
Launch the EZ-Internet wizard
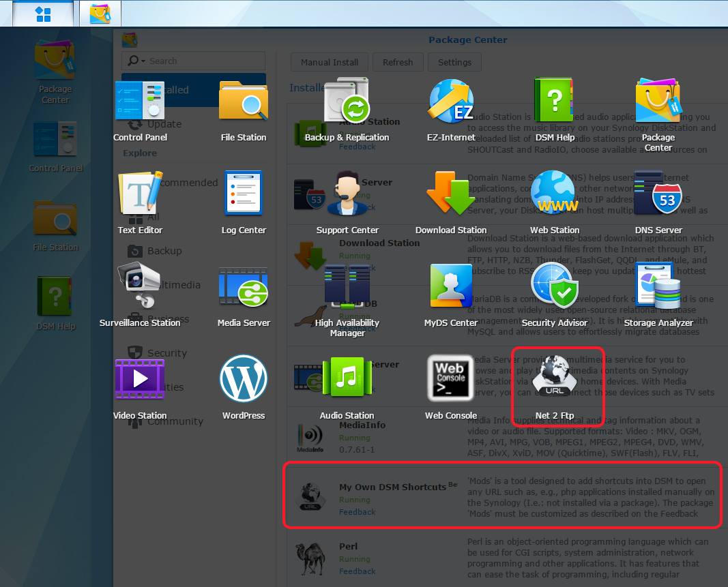point(451,111)
